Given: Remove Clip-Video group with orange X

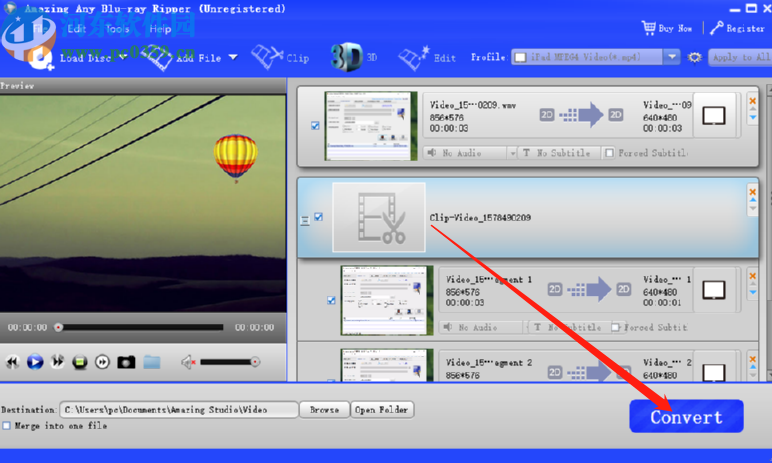Looking at the screenshot, I should 752,192.
